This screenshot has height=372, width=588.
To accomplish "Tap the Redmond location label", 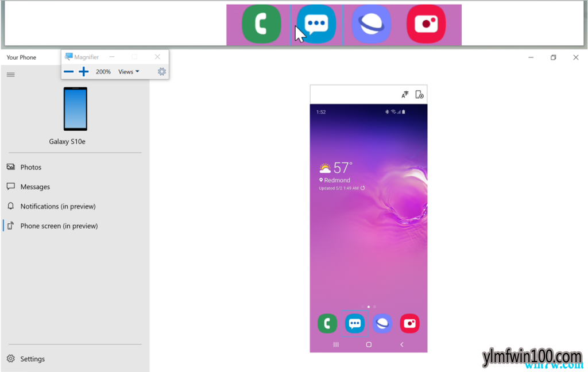I will tap(337, 180).
